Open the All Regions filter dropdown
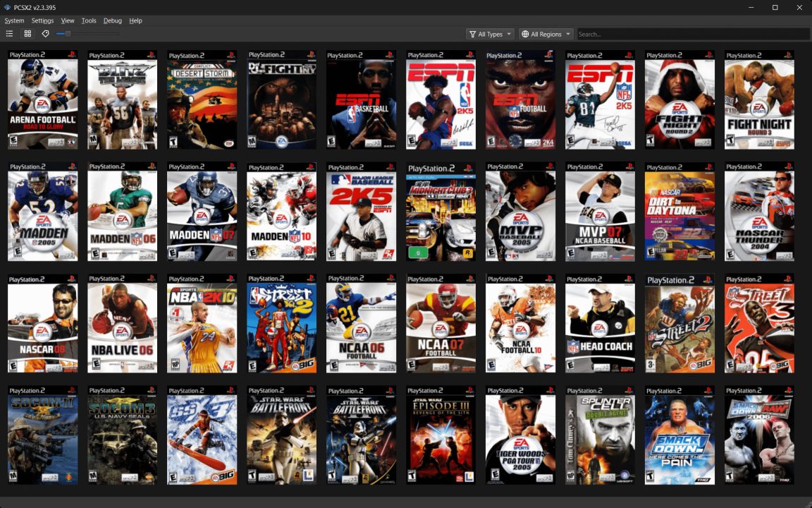 point(546,34)
